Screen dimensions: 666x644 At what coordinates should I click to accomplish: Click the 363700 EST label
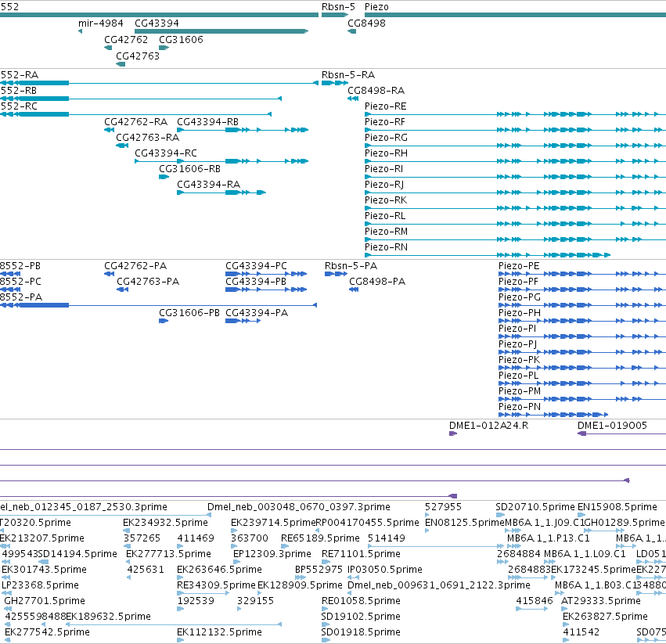tap(250, 538)
